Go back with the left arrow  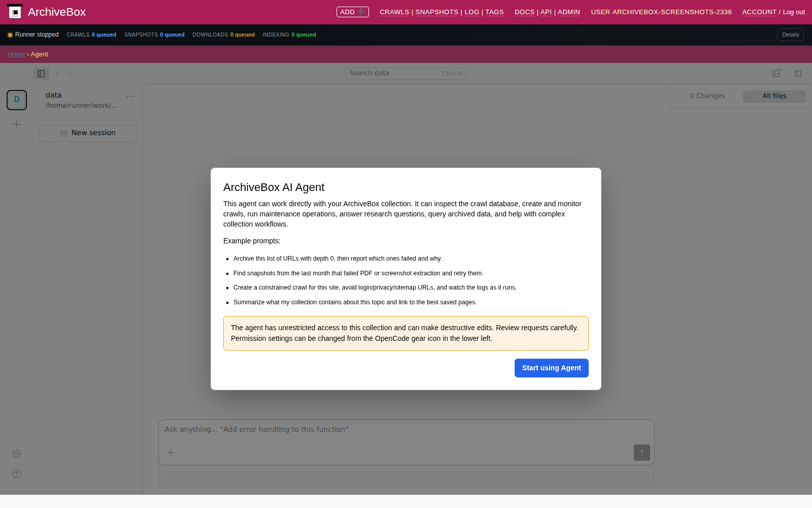[57, 74]
